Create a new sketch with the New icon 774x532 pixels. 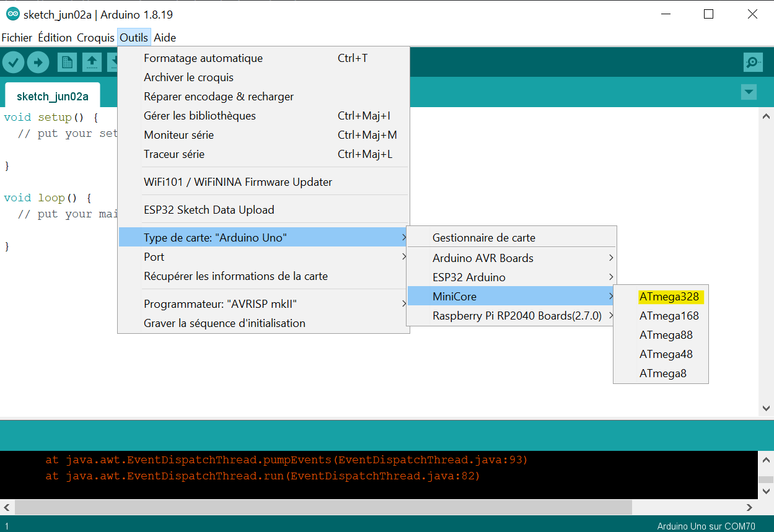click(67, 62)
